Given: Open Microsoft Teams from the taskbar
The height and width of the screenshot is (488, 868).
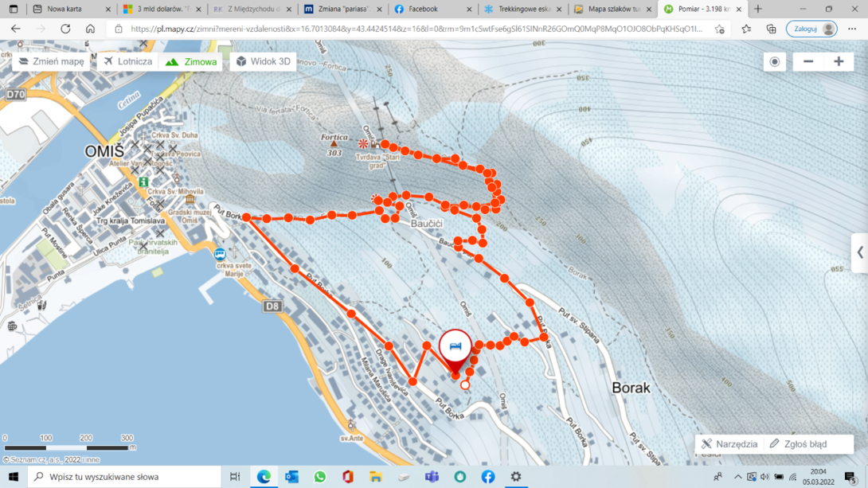Looking at the screenshot, I should 432,476.
